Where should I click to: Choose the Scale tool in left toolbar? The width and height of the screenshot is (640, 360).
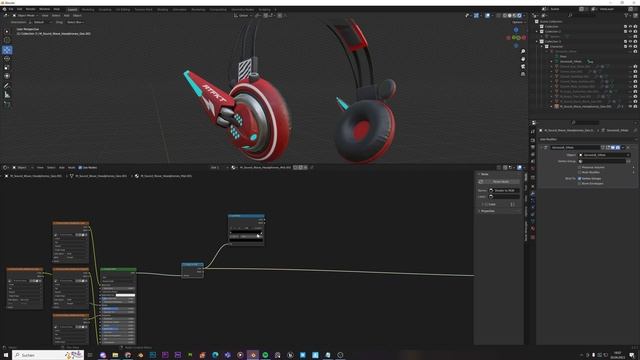click(x=7, y=67)
